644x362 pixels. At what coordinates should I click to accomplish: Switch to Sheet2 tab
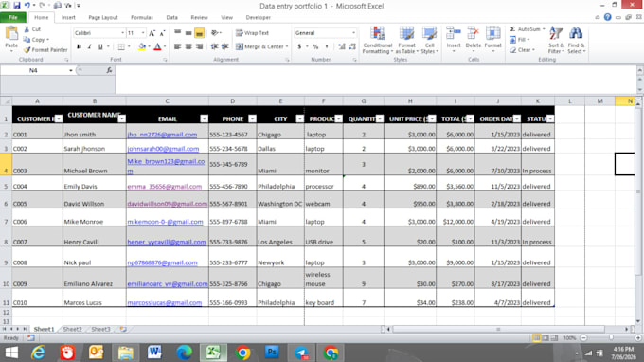[x=72, y=329]
